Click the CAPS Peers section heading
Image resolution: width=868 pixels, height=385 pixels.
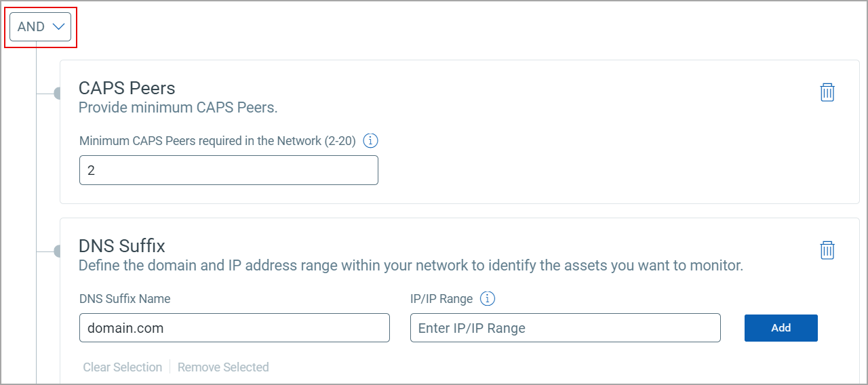click(x=127, y=88)
